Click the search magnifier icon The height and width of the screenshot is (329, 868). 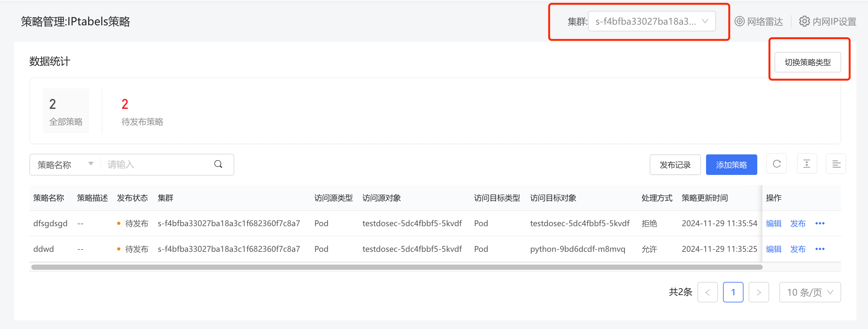pos(218,164)
